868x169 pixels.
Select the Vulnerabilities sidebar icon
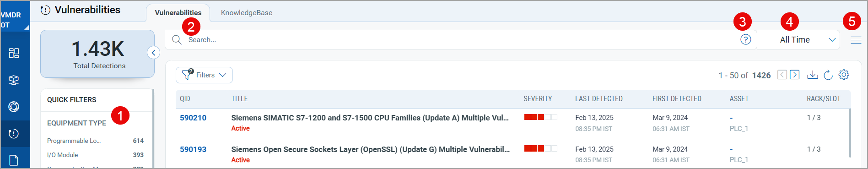(14, 134)
